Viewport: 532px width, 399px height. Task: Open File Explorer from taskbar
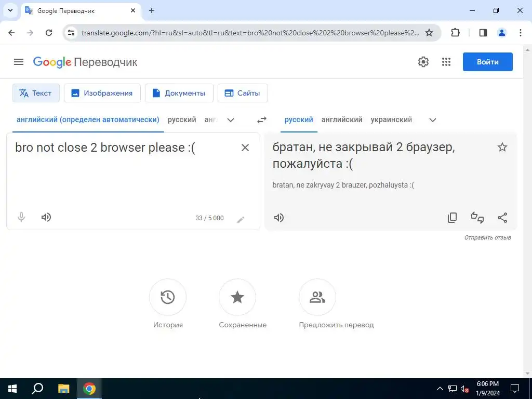pos(63,389)
